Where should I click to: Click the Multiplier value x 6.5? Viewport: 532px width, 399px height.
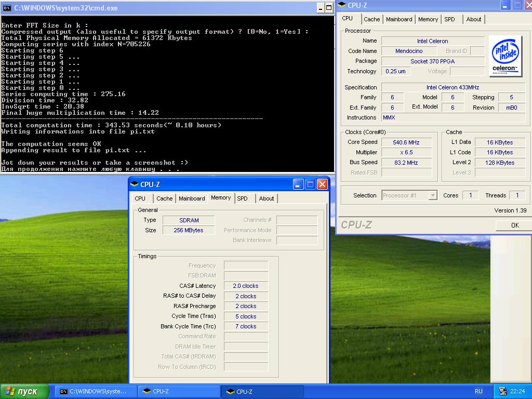[406, 152]
